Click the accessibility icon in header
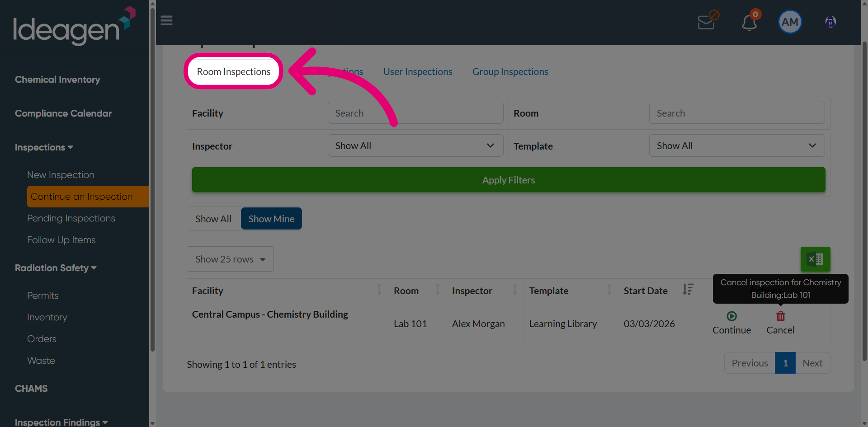 830,22
